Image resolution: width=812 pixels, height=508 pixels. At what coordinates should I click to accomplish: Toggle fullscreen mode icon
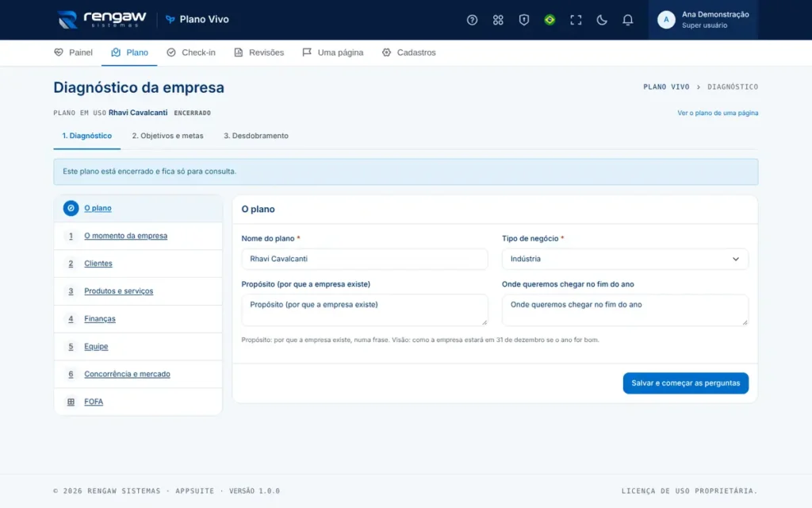coord(576,20)
